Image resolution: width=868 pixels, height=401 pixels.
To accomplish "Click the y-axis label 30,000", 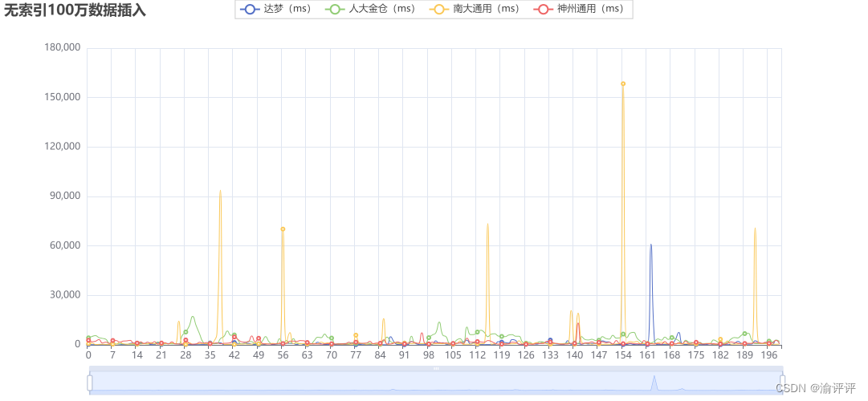I will click(x=64, y=295).
